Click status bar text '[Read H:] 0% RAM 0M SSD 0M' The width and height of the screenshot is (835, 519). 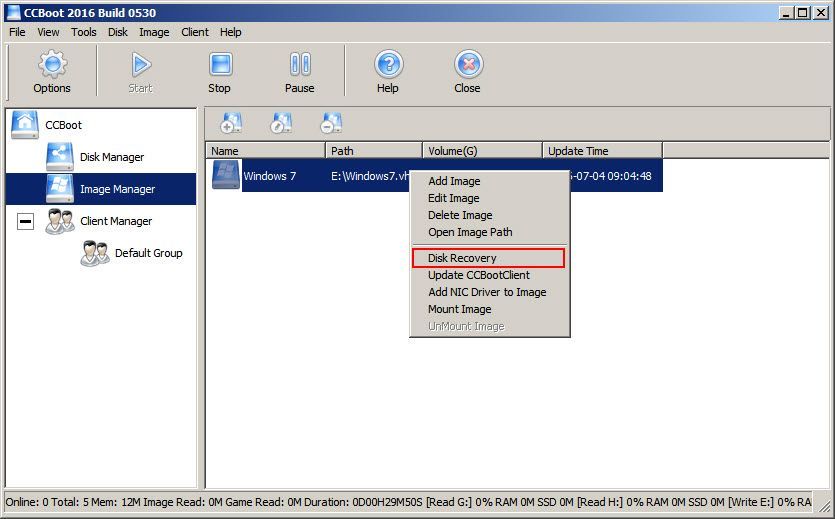(x=651, y=502)
